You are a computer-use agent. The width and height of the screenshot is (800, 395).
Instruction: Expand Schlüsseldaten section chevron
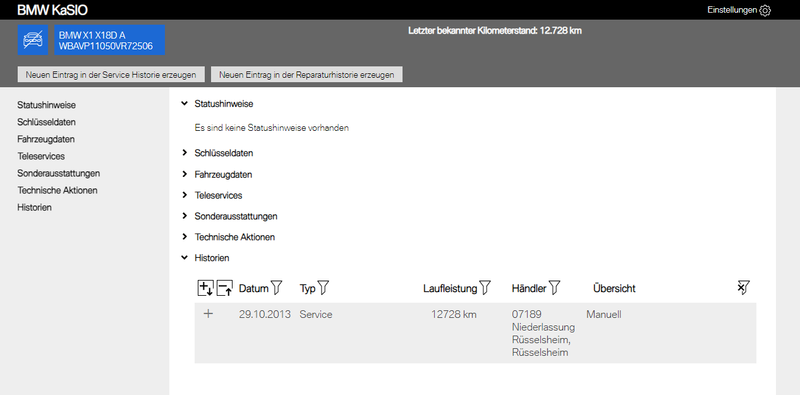click(x=184, y=153)
